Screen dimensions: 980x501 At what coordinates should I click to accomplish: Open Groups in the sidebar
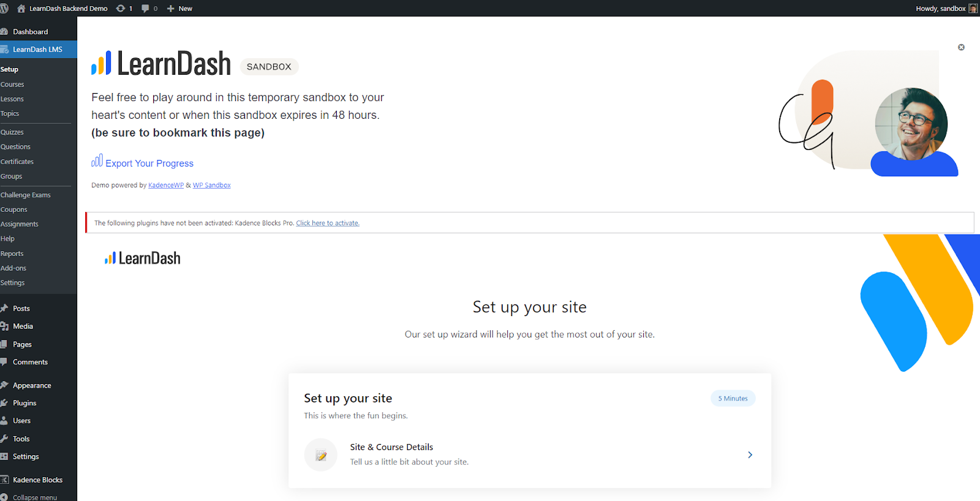pos(11,176)
